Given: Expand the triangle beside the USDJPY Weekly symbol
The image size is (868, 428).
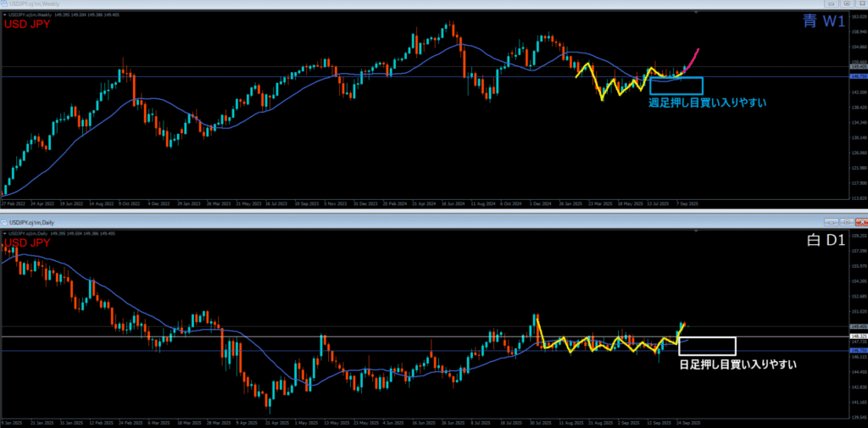Looking at the screenshot, I should tap(4, 14).
